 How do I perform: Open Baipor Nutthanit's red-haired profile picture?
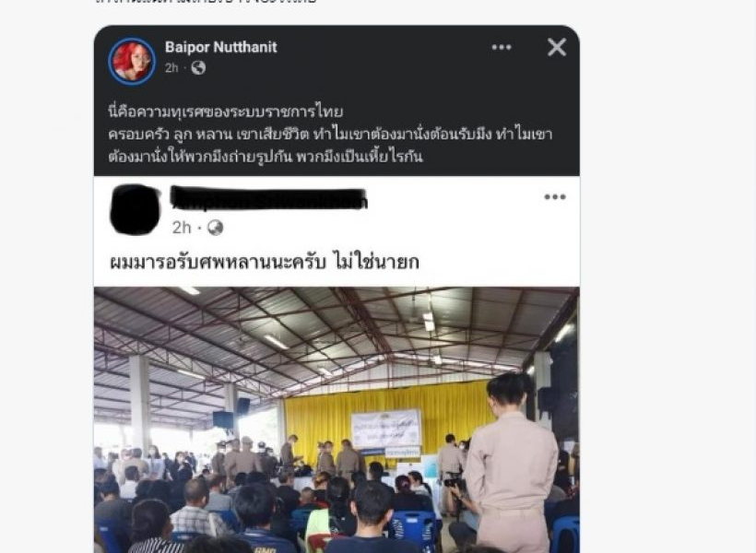[132, 61]
